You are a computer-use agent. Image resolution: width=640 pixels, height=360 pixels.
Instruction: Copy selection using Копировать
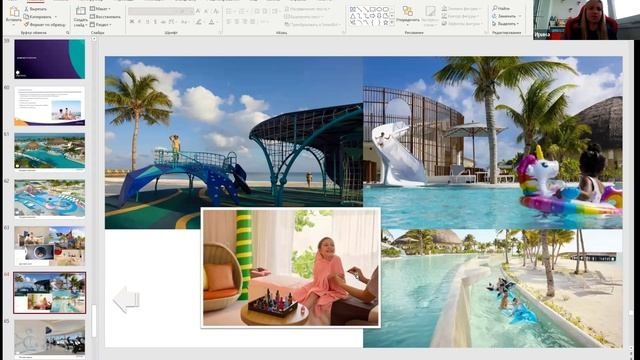click(x=38, y=17)
